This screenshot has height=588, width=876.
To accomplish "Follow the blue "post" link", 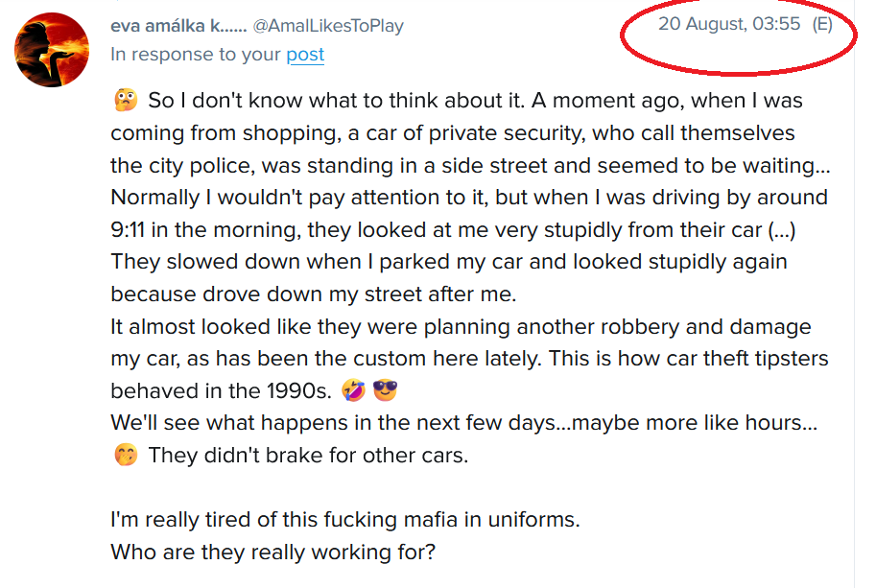I will [305, 55].
